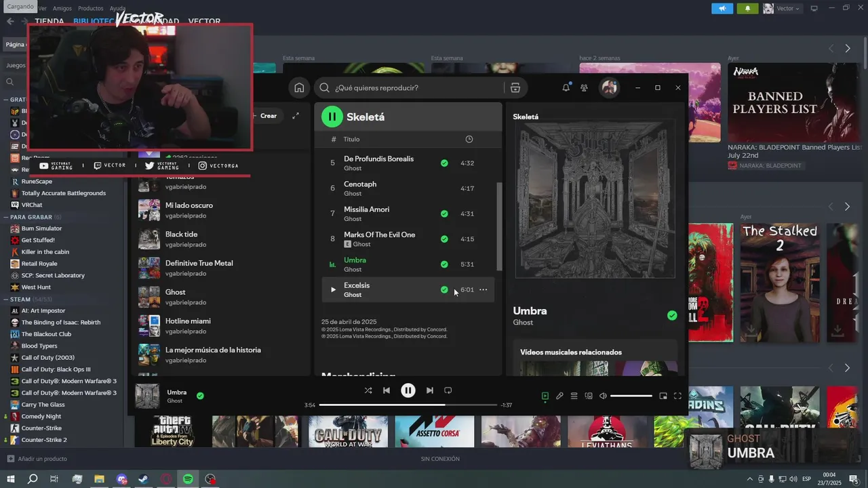Expand Spotify library with arrows icon
The image size is (868, 488).
click(x=296, y=116)
